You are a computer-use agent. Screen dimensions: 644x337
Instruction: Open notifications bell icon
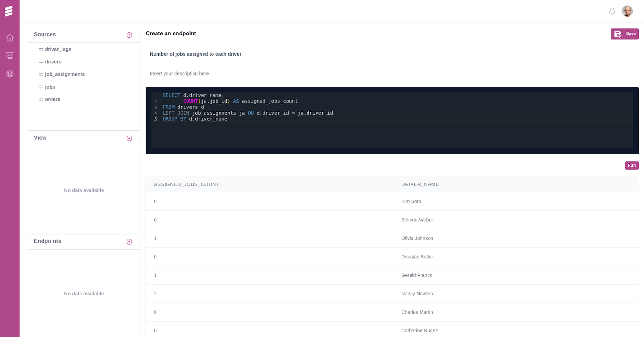612,11
